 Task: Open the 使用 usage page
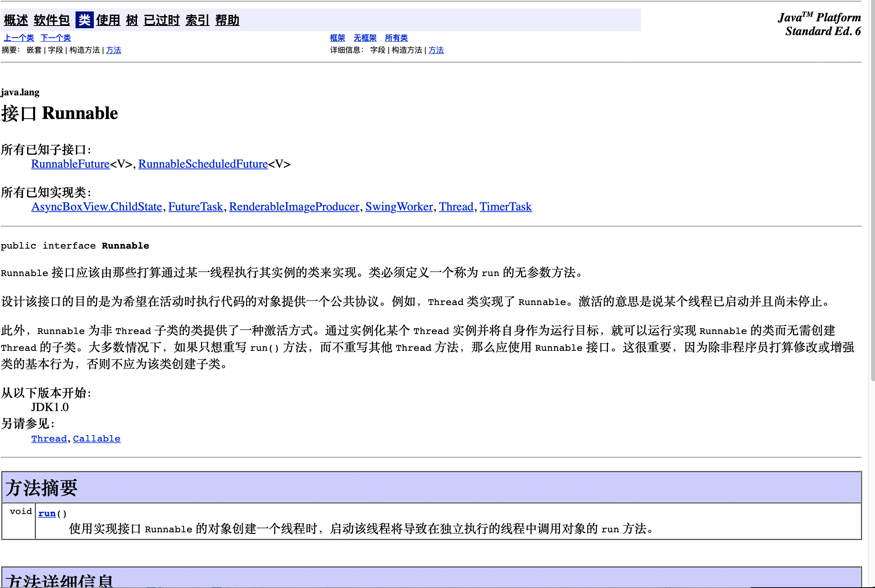[108, 20]
